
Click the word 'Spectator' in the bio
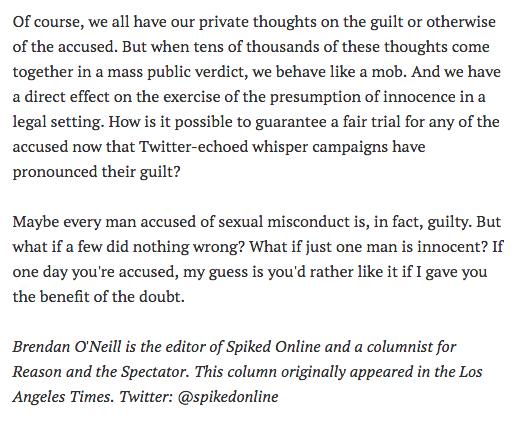click(154, 372)
